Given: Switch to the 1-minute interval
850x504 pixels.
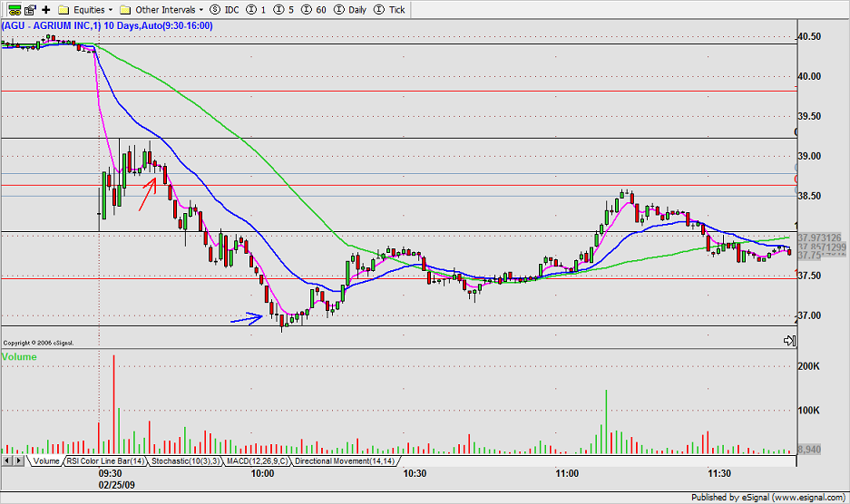Looking at the screenshot, I should click(256, 10).
